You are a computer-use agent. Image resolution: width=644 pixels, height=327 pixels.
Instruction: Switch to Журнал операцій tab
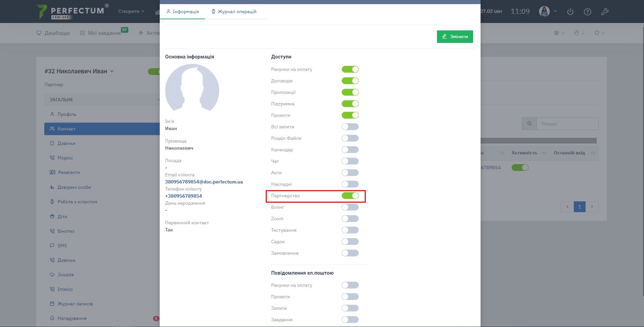point(234,11)
